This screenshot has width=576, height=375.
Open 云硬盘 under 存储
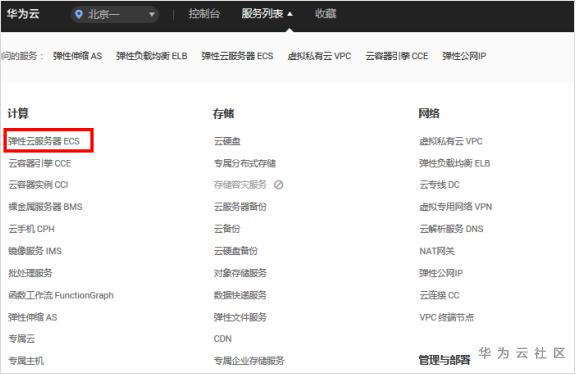[227, 141]
